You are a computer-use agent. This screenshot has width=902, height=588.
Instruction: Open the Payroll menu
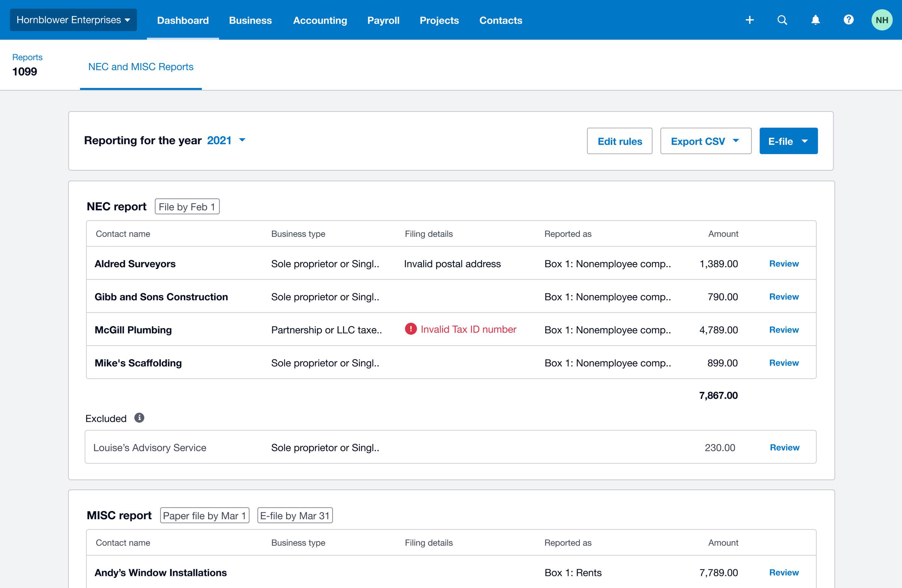click(383, 20)
